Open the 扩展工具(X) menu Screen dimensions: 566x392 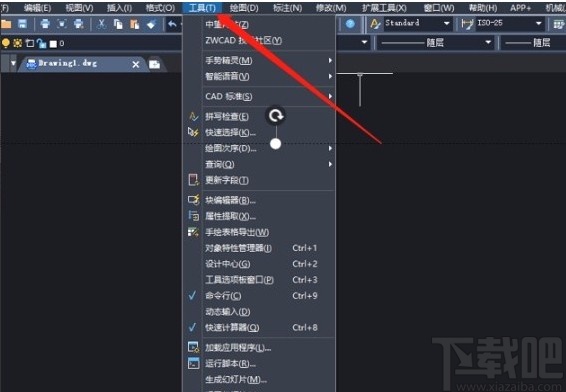[384, 8]
